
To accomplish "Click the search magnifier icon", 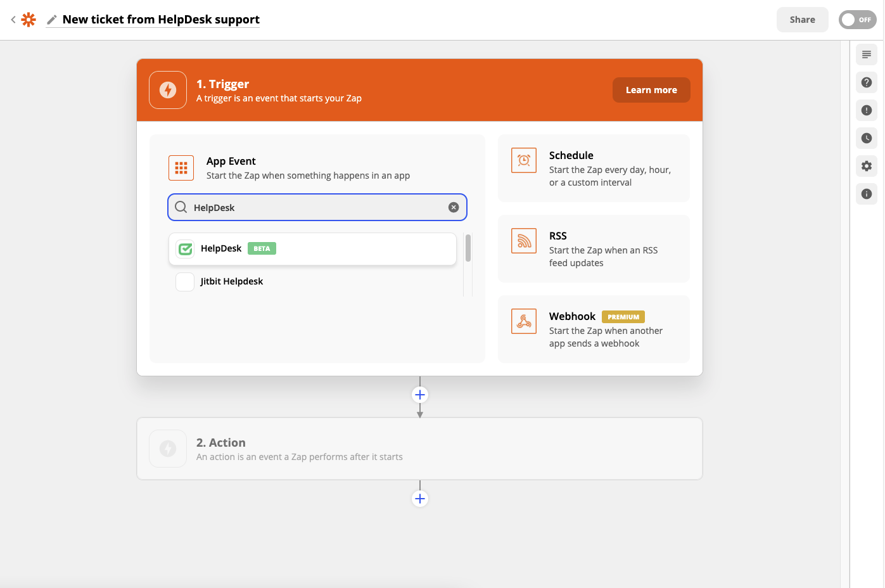I will (181, 207).
